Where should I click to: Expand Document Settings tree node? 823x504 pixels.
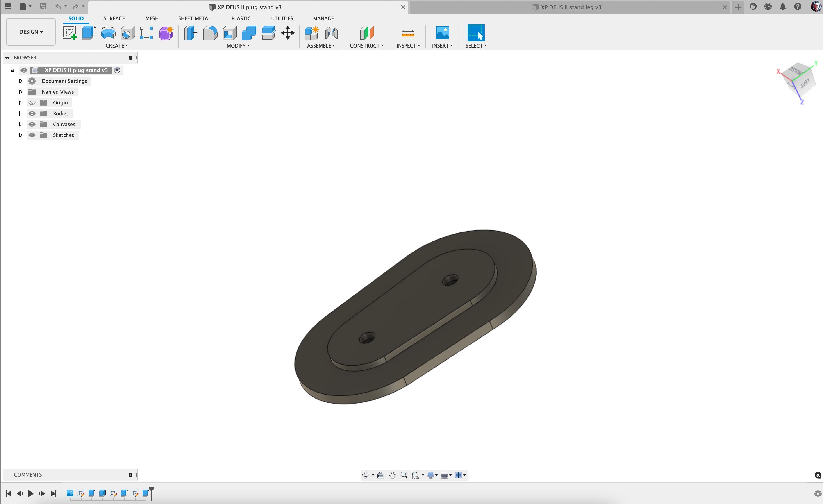[20, 81]
